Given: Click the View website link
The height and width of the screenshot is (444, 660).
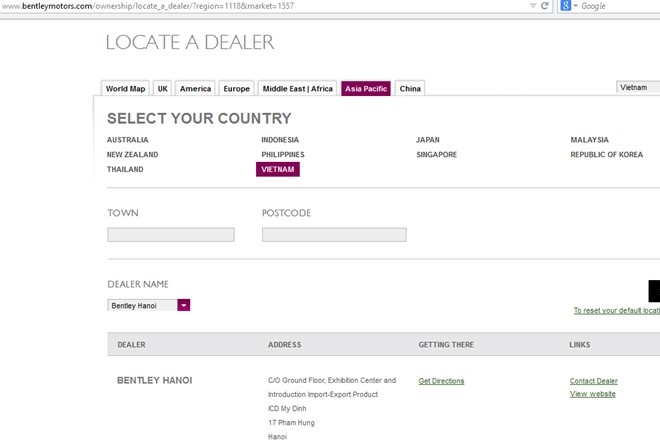Looking at the screenshot, I should [x=592, y=394].
